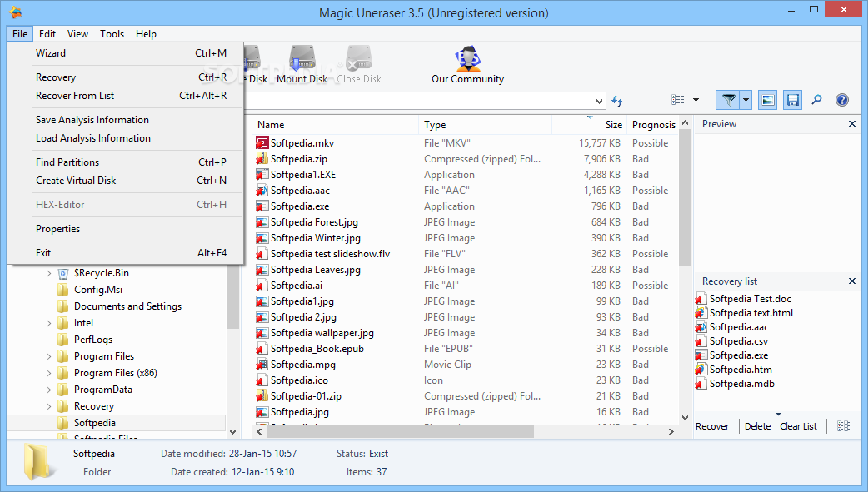This screenshot has width=868, height=492.
Task: Click inside the path address field
Action: pyautogui.click(x=418, y=102)
